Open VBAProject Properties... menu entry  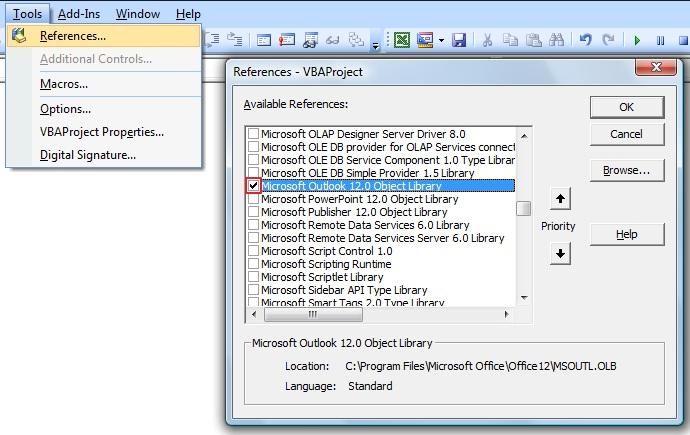104,132
